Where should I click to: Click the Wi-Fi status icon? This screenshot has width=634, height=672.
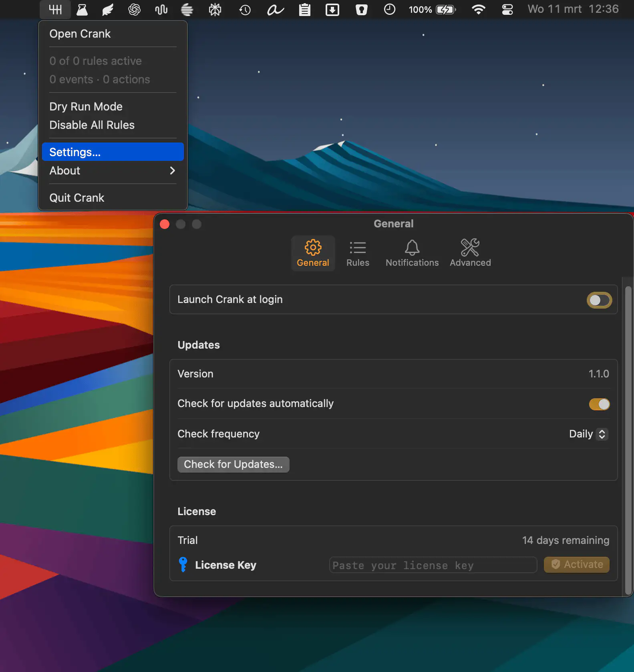478,10
